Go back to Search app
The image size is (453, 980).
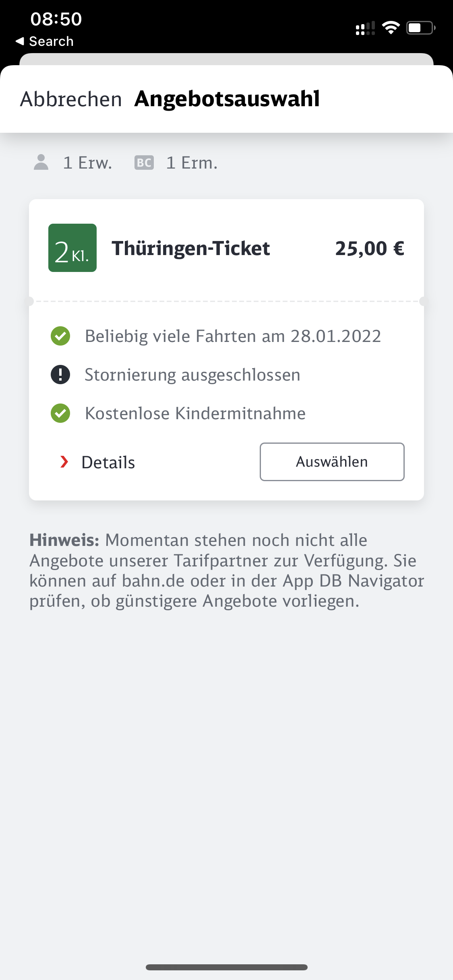click(x=45, y=41)
